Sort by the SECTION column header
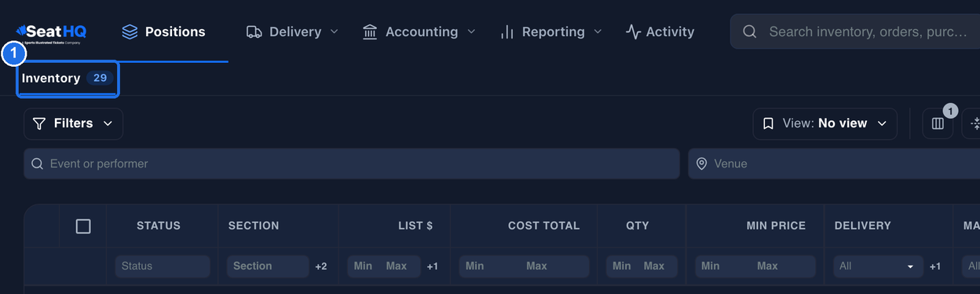The height and width of the screenshot is (294, 980). (x=254, y=226)
